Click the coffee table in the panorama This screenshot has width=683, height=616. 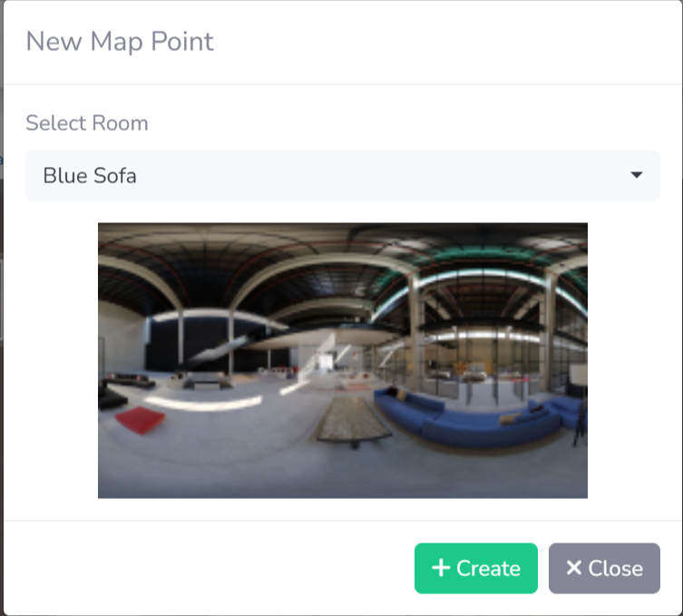click(x=353, y=420)
